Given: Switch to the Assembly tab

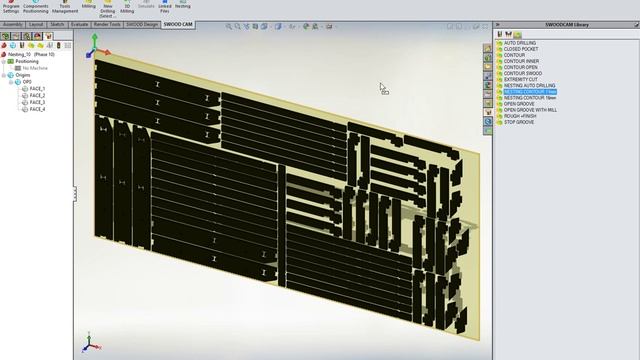Looking at the screenshot, I should (x=13, y=25).
